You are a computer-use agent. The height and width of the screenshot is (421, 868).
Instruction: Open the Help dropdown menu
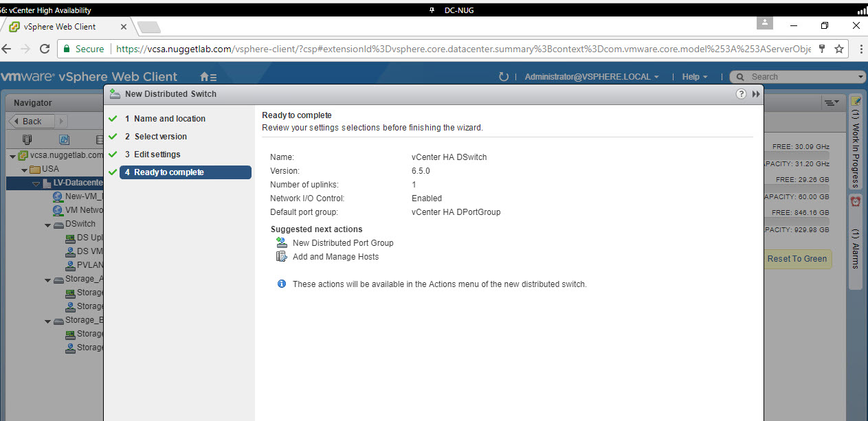695,77
